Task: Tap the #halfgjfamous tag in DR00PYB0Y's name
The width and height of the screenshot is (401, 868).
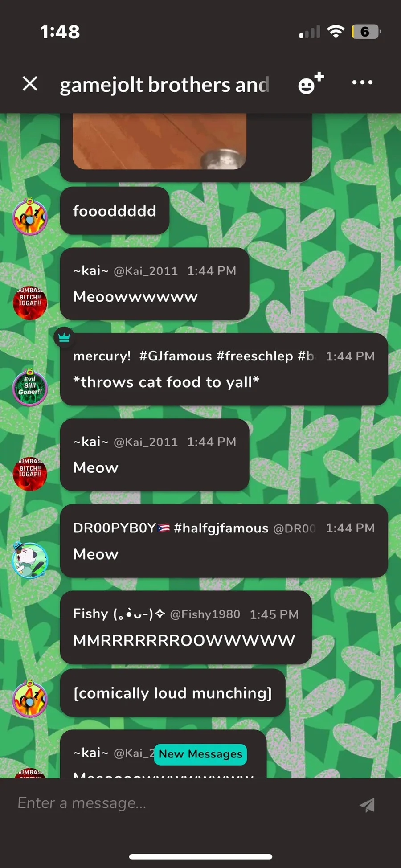Action: tap(221, 528)
